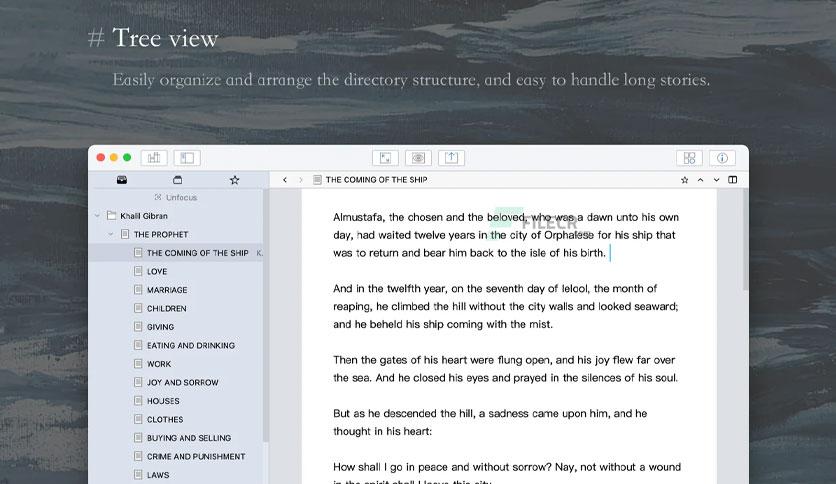Click the document icon beside HOUSES
This screenshot has width=836, height=484.
(138, 400)
